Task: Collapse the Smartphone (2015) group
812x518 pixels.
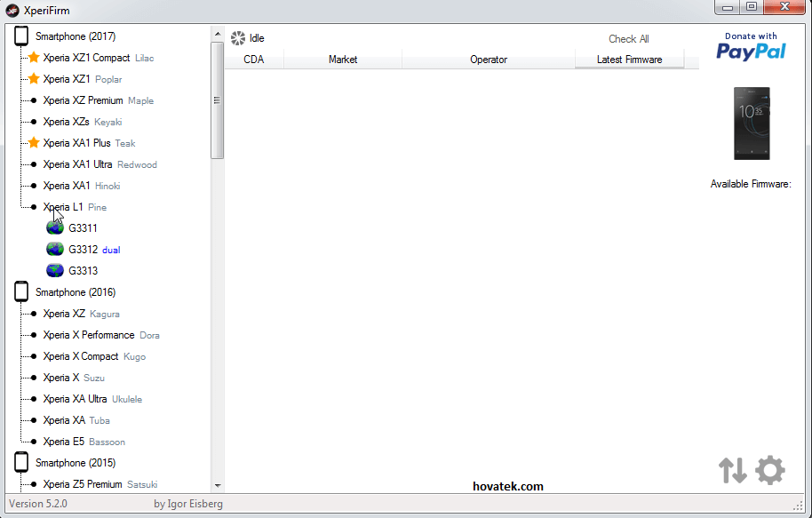Action: point(76,463)
